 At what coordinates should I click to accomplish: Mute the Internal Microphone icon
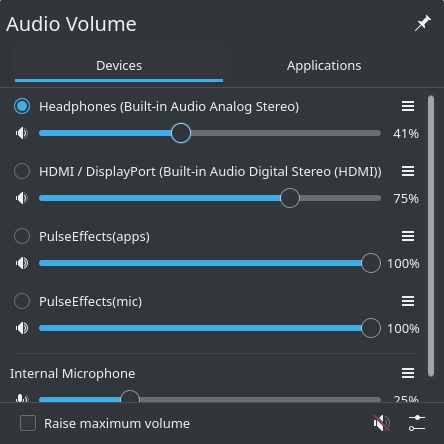[22, 398]
